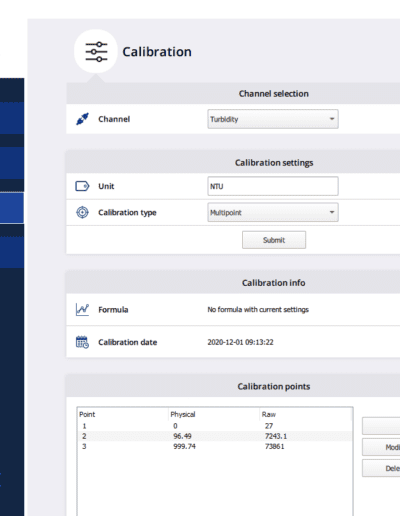This screenshot has width=400, height=516.
Task: Click the Formula chart icon
Action: click(x=82, y=310)
